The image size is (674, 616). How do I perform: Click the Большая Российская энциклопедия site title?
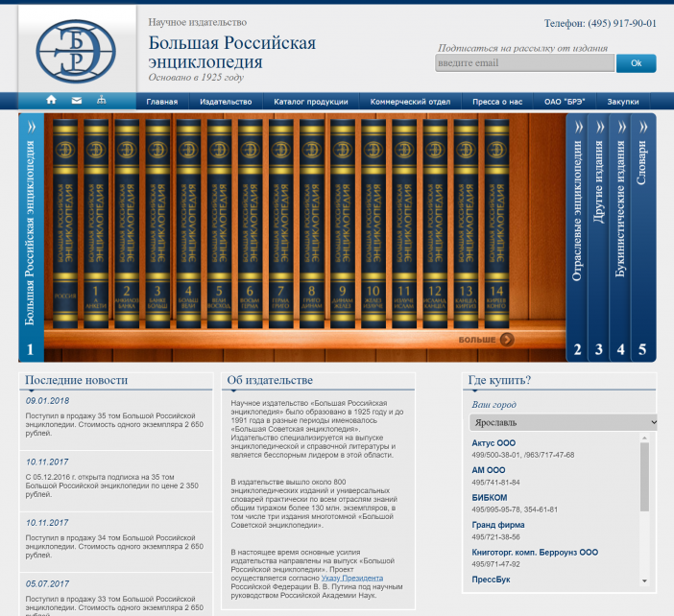232,53
